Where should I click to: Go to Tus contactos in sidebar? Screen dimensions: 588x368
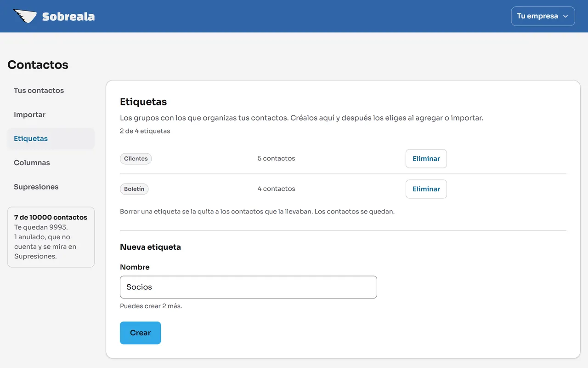pos(51,91)
